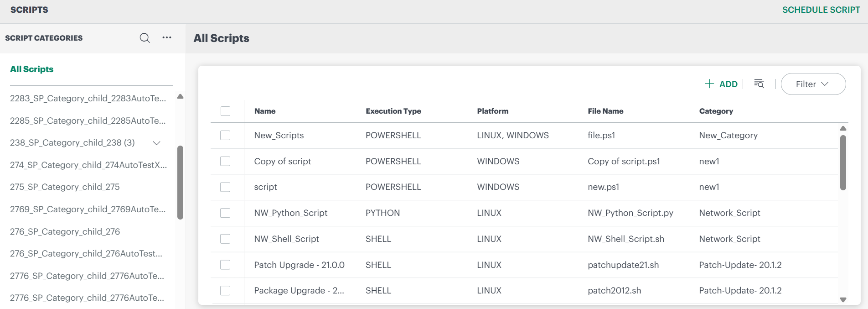Screen dimensions: 868x309
Task: Click file name NW_Python_Script.py
Action: coord(630,213)
